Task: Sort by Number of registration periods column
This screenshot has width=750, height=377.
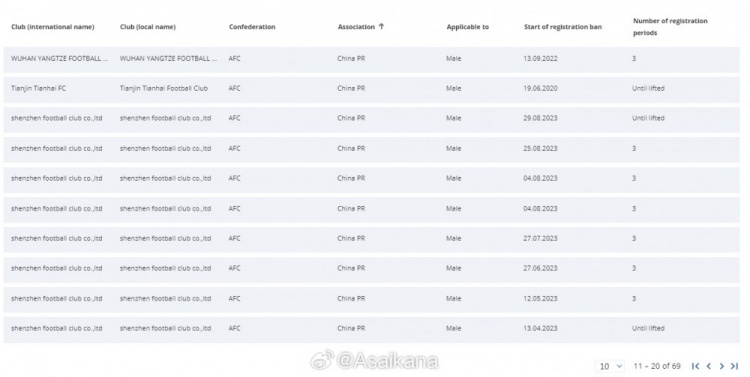Action: coord(670,27)
